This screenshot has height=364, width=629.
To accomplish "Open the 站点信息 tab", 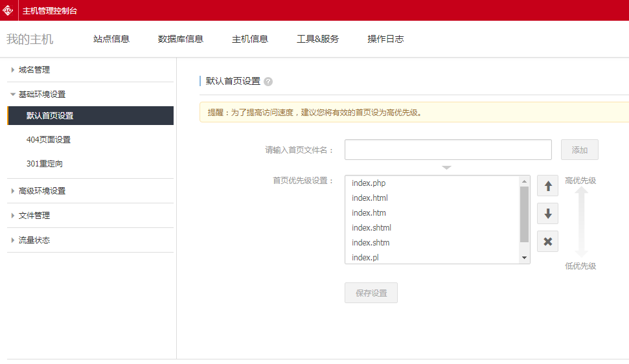I will click(111, 39).
